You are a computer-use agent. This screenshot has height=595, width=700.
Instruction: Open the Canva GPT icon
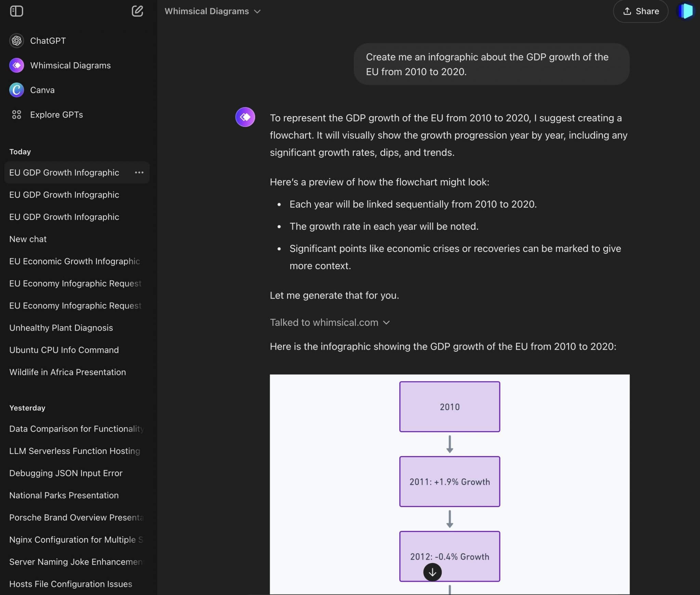(x=16, y=90)
